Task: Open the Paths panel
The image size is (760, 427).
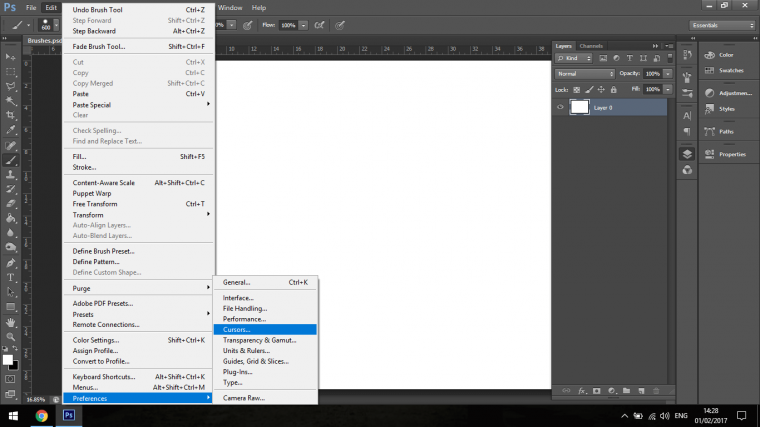Action: (x=726, y=131)
